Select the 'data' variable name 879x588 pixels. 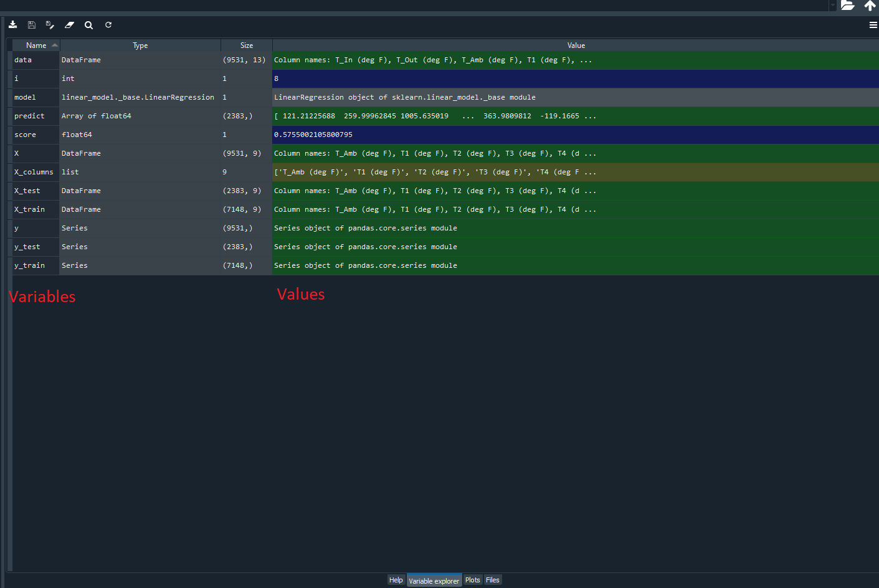point(23,60)
